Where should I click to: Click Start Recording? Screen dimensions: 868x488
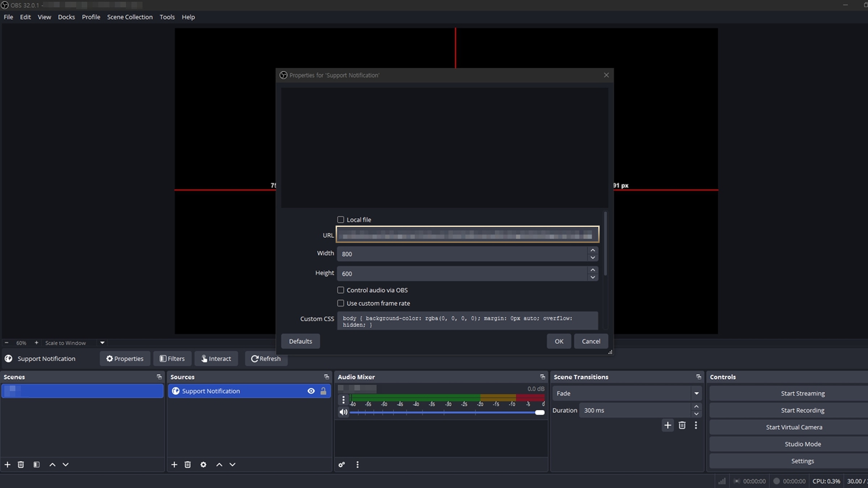[788, 410]
